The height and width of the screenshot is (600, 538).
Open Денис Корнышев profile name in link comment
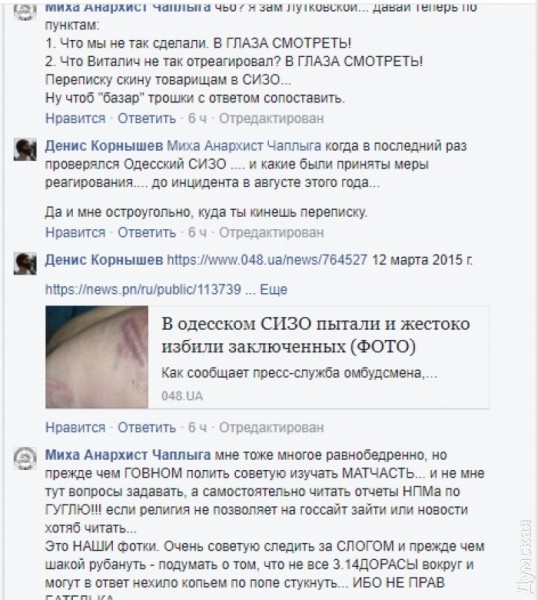104,260
